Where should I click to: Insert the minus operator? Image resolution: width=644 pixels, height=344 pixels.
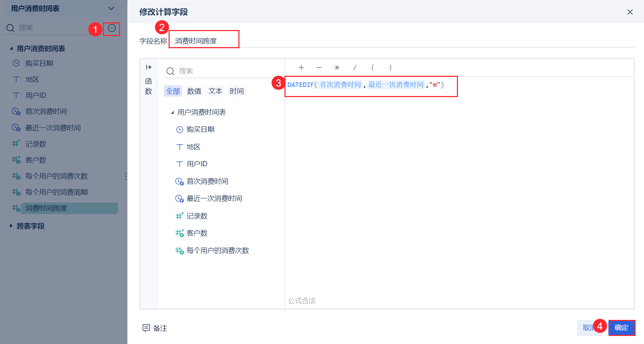pos(319,67)
